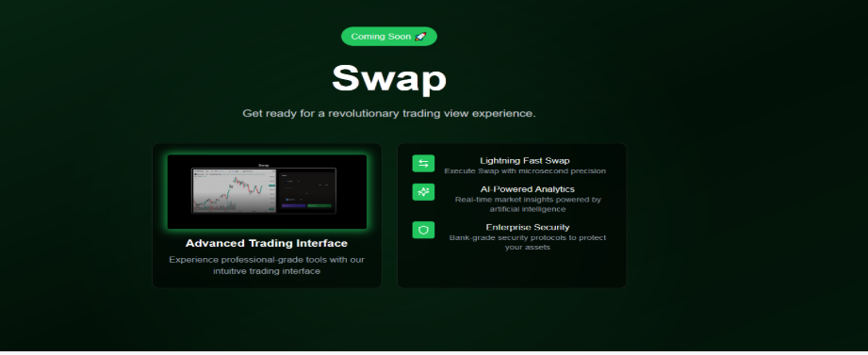Click 'Experience professional-grade tools' description
868x355 pixels.
(x=267, y=266)
